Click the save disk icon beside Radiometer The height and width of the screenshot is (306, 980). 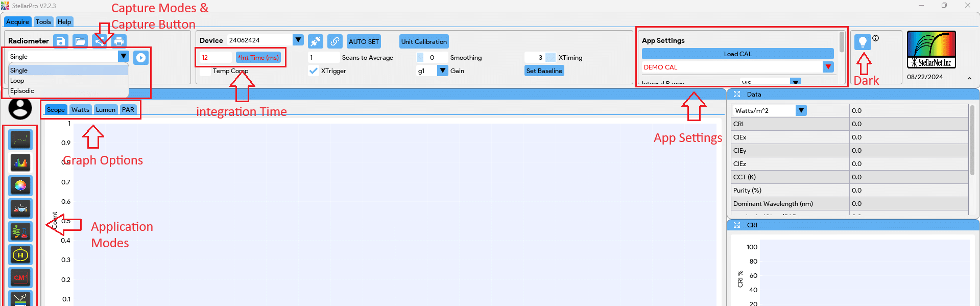61,41
